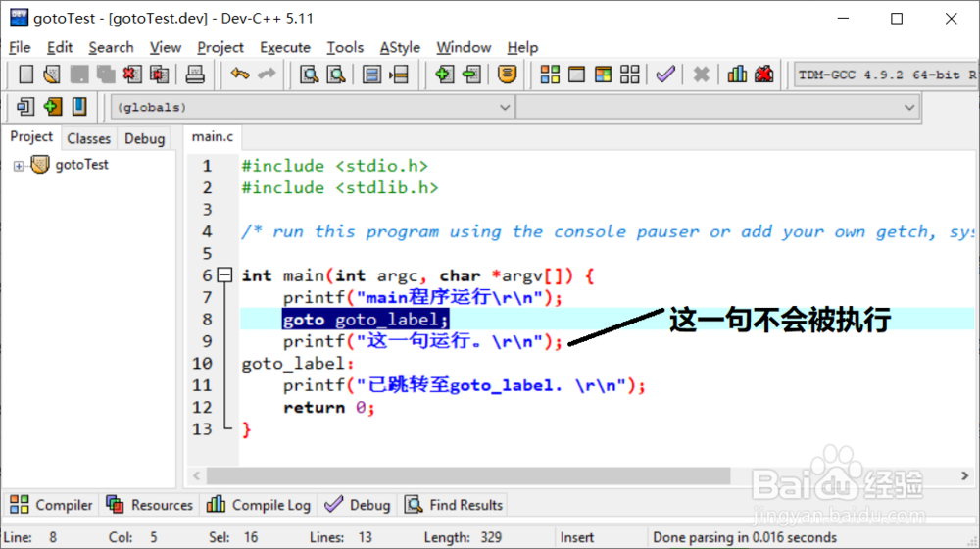Switch to the Project side tab

[31, 137]
